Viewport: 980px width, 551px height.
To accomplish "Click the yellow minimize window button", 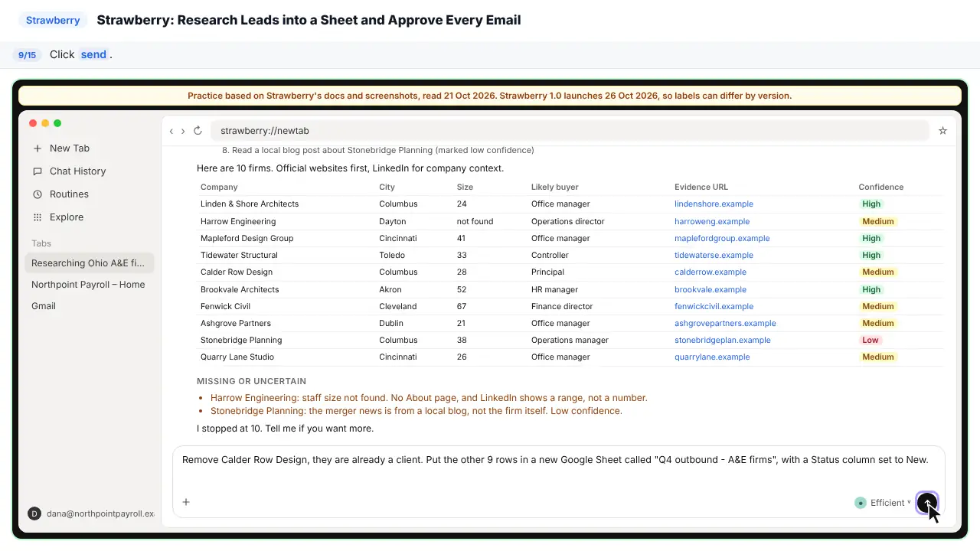I will click(45, 123).
